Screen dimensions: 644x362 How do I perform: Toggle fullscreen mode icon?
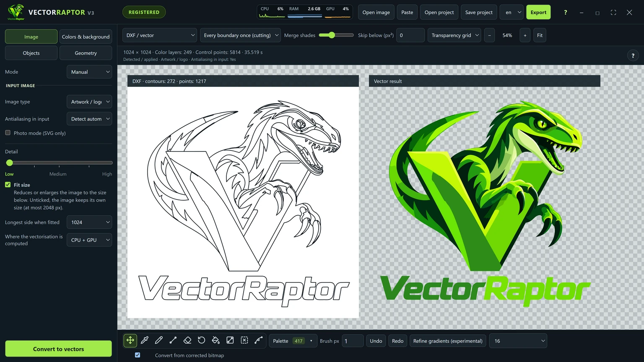coord(613,13)
